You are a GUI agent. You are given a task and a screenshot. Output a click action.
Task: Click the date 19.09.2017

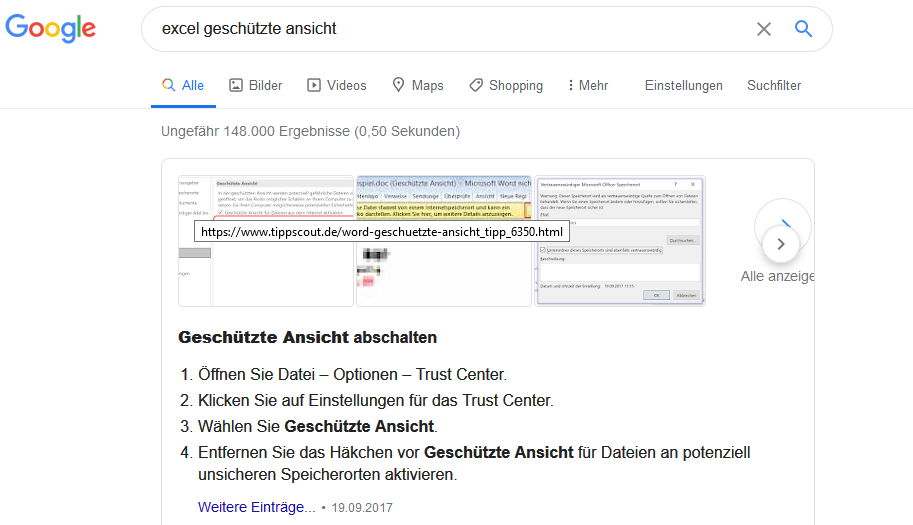tap(362, 508)
